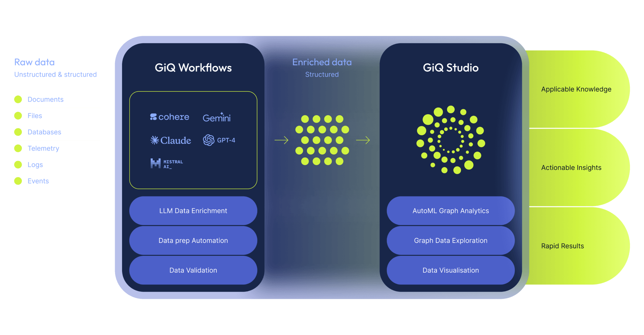Click the GiQ Workflows heading

click(193, 68)
